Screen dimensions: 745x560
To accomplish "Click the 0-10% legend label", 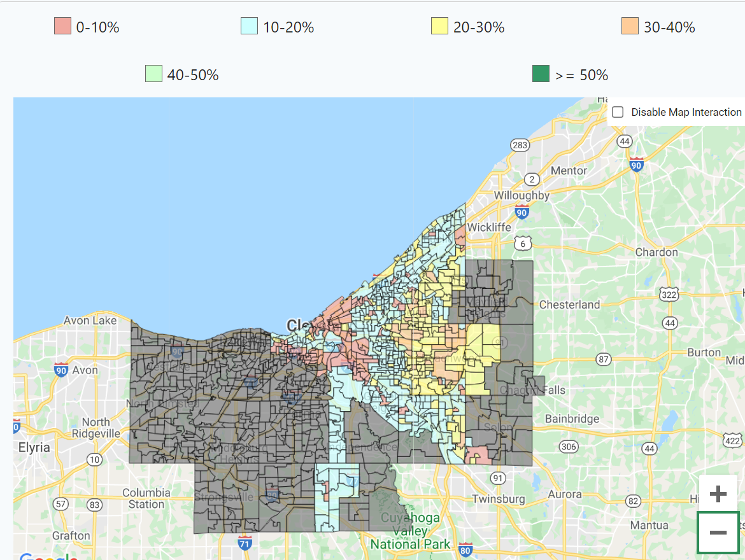I will 98,27.
